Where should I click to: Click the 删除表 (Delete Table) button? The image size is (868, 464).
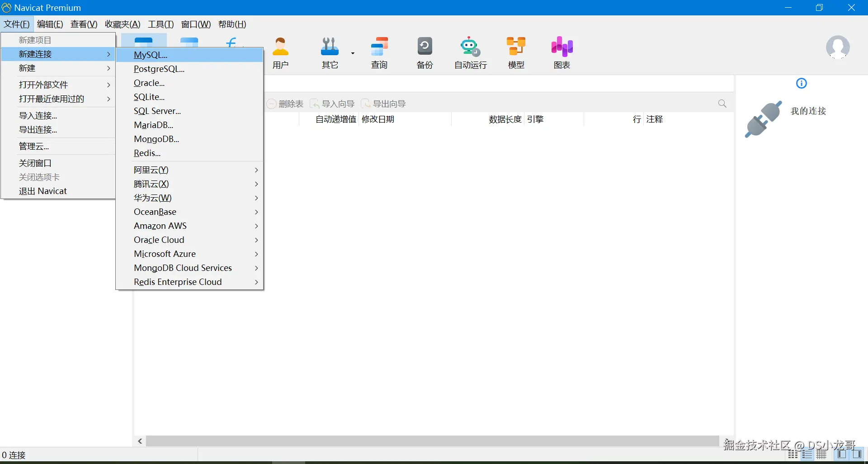pos(285,104)
